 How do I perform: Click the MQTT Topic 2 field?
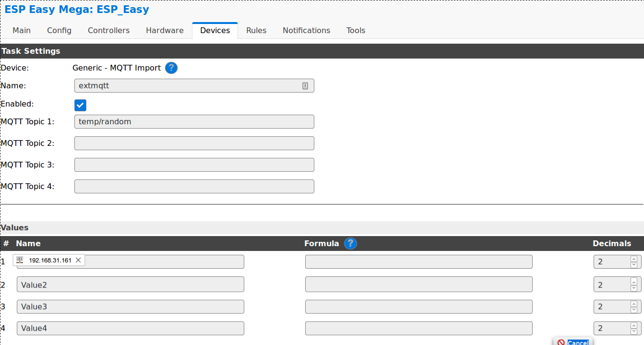pos(194,143)
